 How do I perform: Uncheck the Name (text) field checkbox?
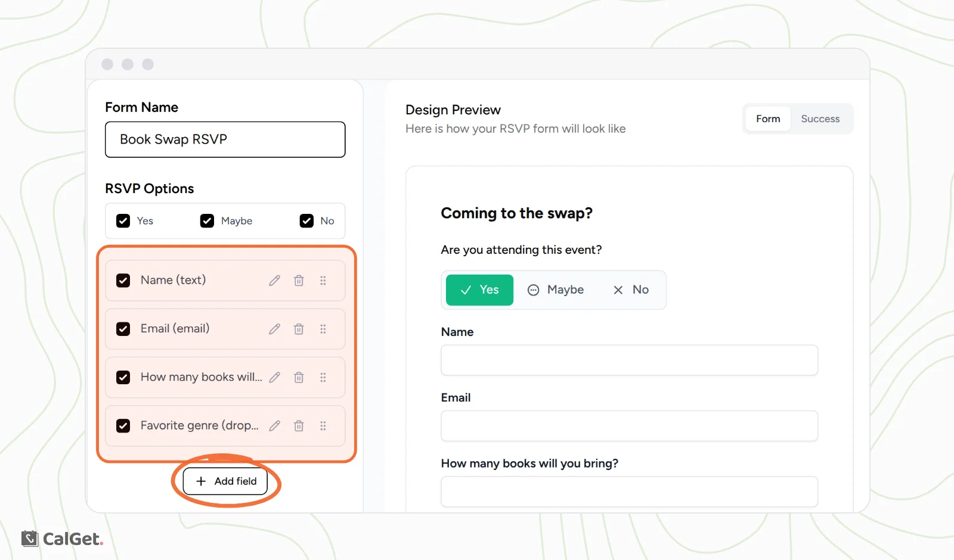123,281
